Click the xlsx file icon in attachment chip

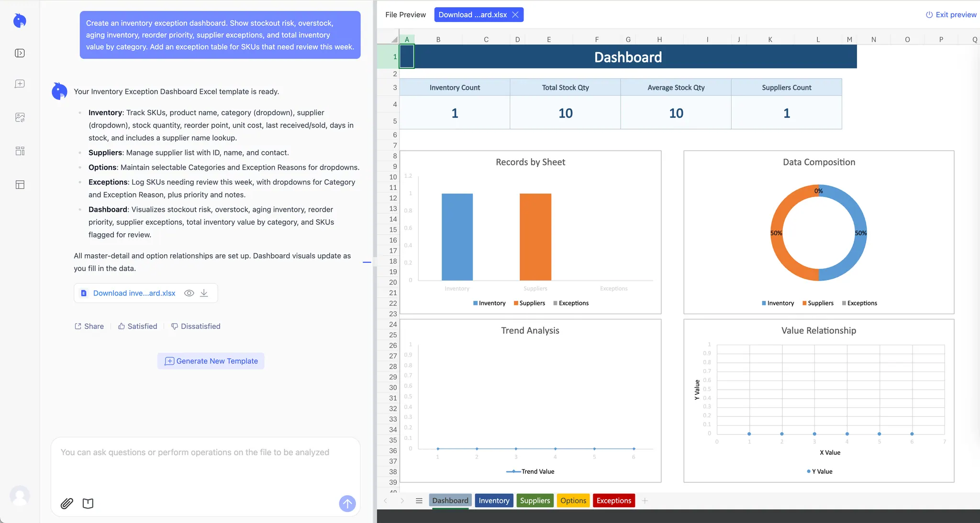[84, 293]
